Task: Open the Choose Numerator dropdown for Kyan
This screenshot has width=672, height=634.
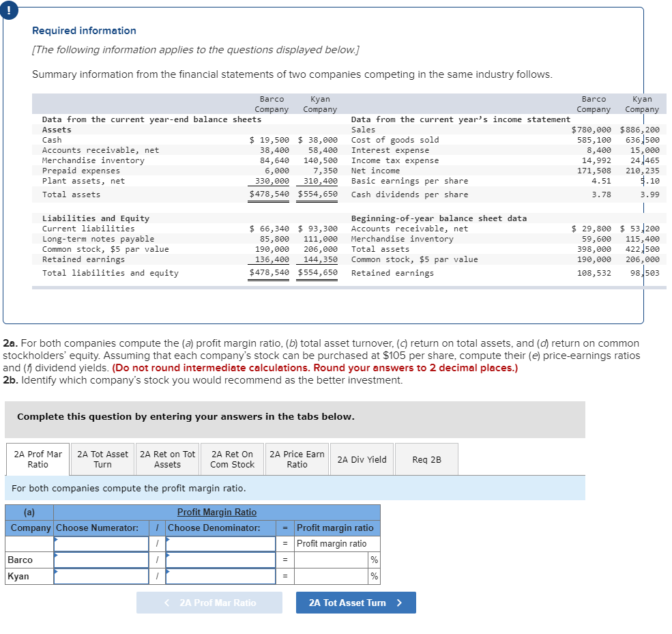Action: pyautogui.click(x=100, y=575)
